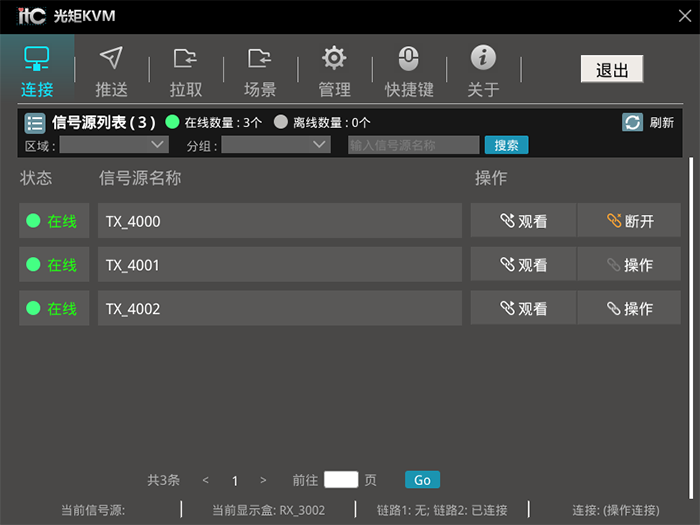The width and height of the screenshot is (700, 525).
Task: Open the 关于 about tab
Action: (x=483, y=71)
